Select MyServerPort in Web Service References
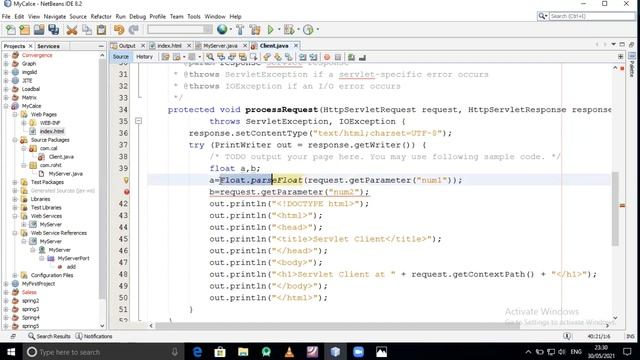Screen dimensions: 640x360 point(73,258)
